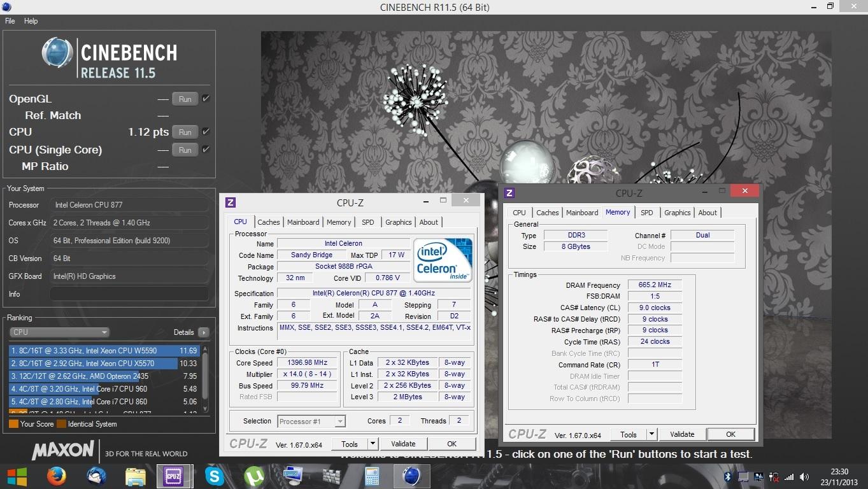Toggle the CPU test checkbox
Image resolution: width=868 pixels, height=489 pixels.
[206, 132]
